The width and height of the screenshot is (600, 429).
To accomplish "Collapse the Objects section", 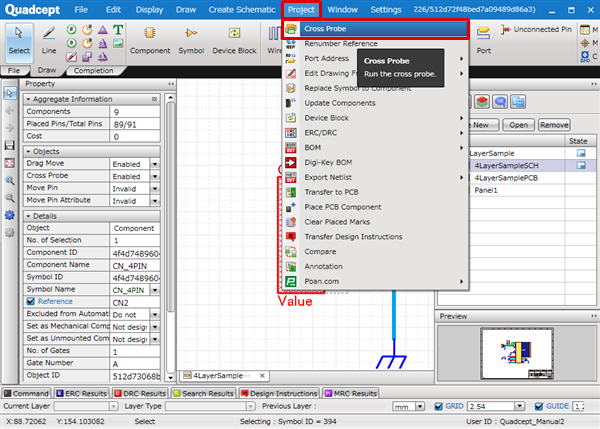I will [28, 152].
